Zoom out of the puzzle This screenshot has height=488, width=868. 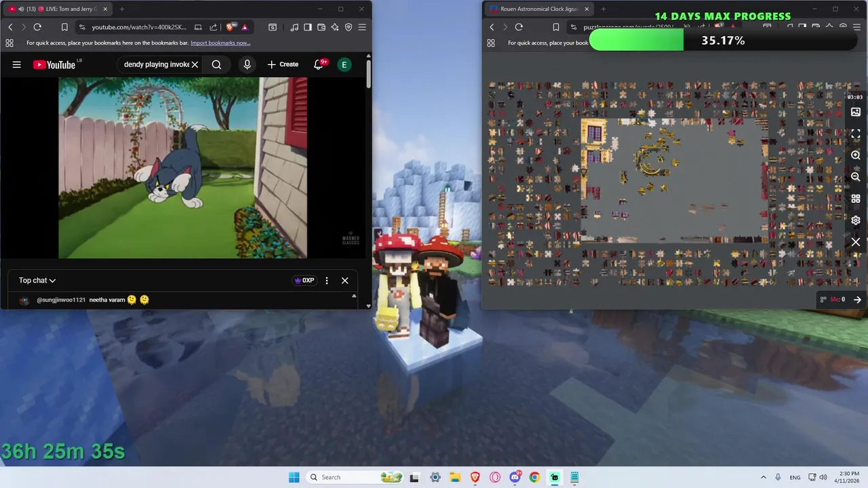point(856,177)
